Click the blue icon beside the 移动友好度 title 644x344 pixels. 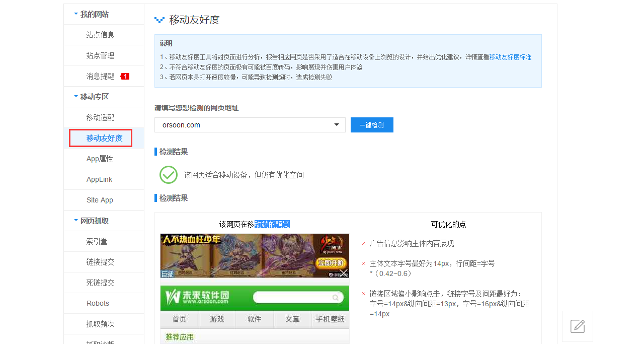(x=159, y=20)
